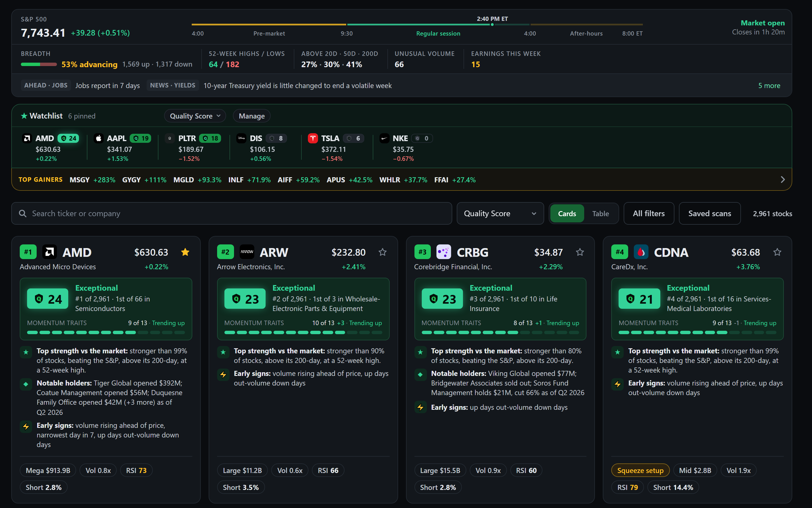This screenshot has width=812, height=508.
Task: Click AMD card's Top strength star icon
Action: (x=26, y=352)
